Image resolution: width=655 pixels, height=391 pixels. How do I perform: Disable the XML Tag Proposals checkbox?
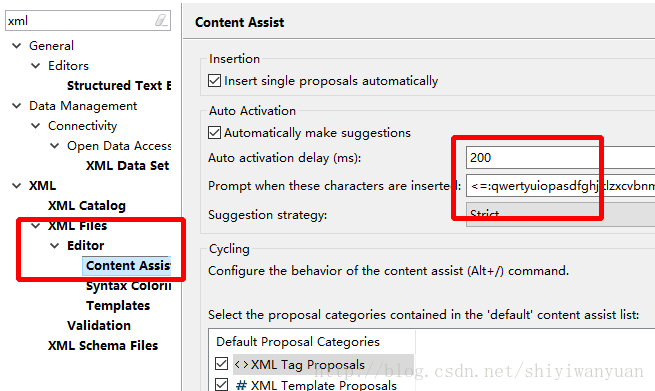(221, 363)
